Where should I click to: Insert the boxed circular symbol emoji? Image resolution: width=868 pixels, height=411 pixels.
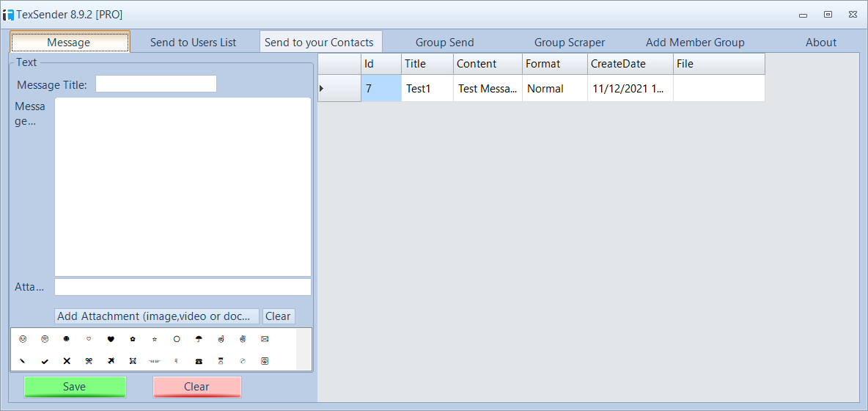click(x=265, y=360)
